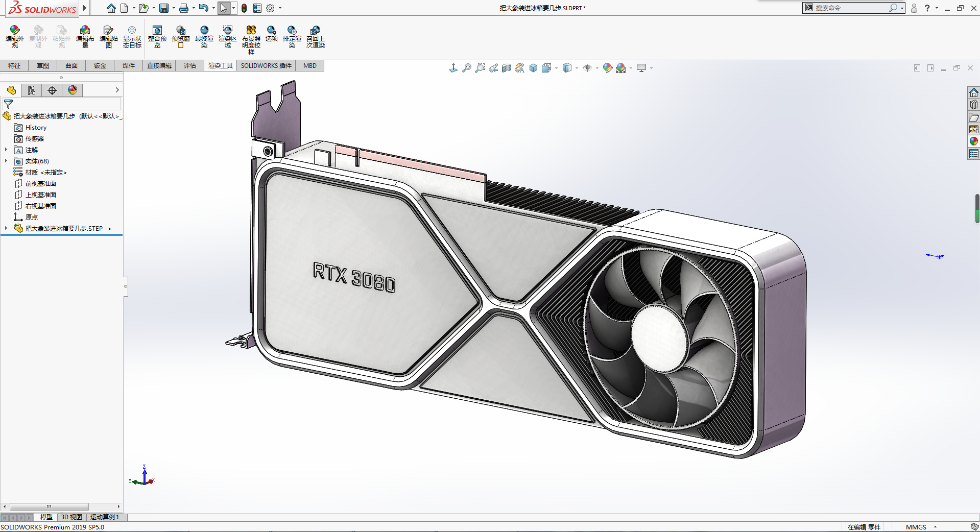Select 材质 <未指定> material item

click(45, 173)
